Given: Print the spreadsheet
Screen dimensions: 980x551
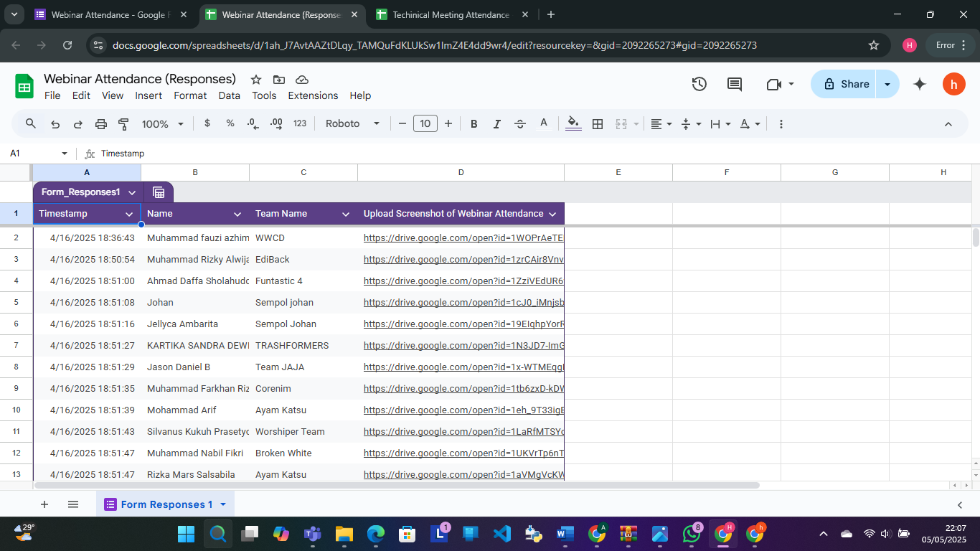Looking at the screenshot, I should [x=101, y=124].
